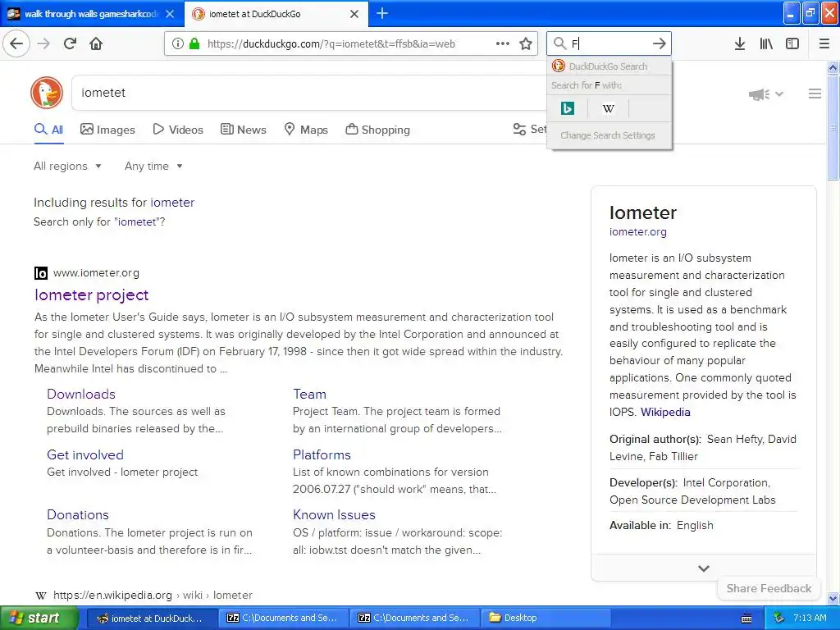
Task: Click the search bar magnifier icon
Action: point(559,43)
